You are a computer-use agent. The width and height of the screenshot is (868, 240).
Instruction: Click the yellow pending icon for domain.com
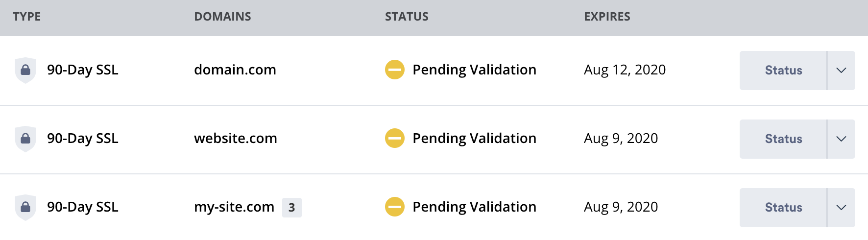pyautogui.click(x=394, y=70)
